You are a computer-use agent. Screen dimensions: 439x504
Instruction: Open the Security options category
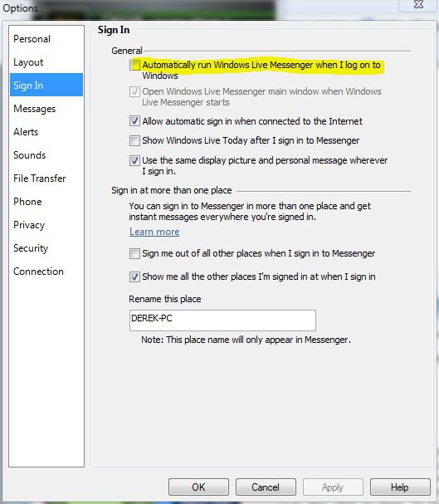coord(46,247)
